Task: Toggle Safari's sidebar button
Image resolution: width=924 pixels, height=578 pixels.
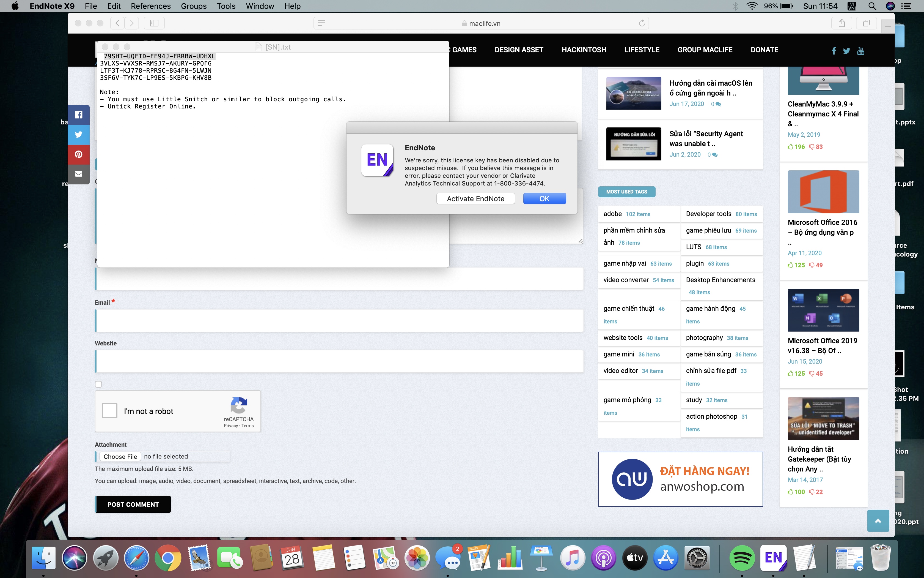Action: pyautogui.click(x=154, y=23)
